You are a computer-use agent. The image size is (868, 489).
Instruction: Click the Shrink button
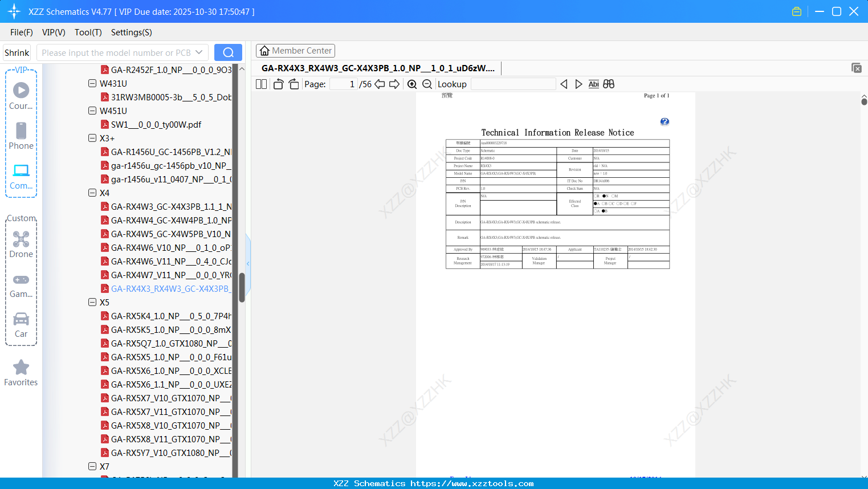point(17,52)
